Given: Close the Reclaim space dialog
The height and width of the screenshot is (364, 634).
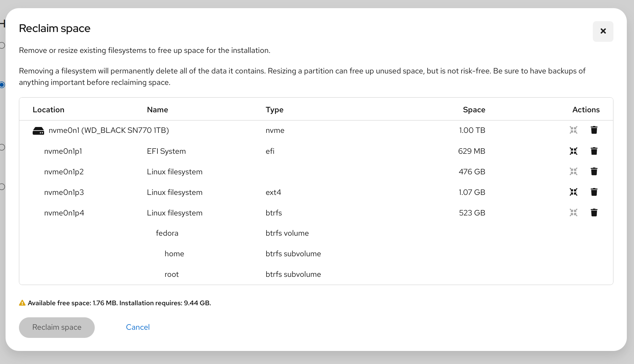Looking at the screenshot, I should 603,31.
